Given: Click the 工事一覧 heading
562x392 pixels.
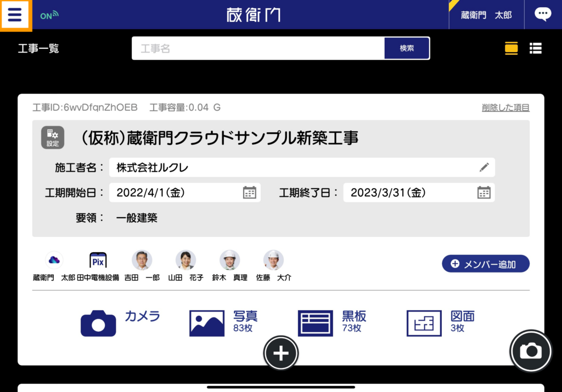Looking at the screenshot, I should [x=38, y=48].
